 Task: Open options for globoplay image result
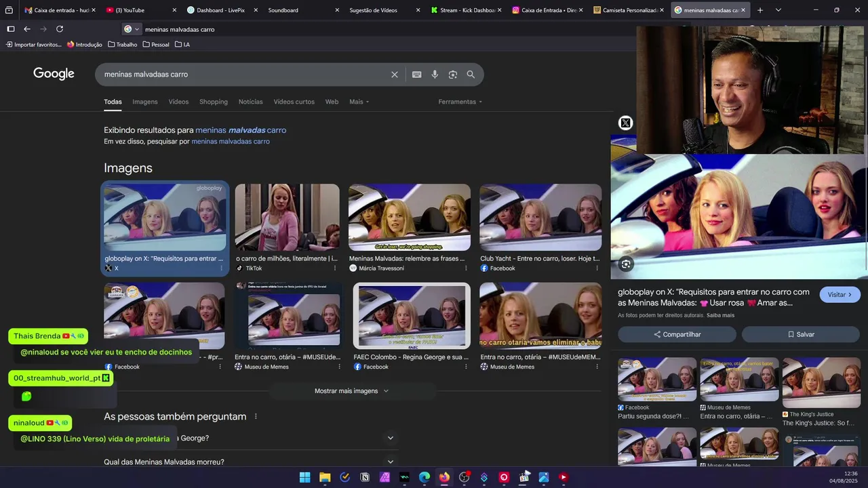click(221, 268)
